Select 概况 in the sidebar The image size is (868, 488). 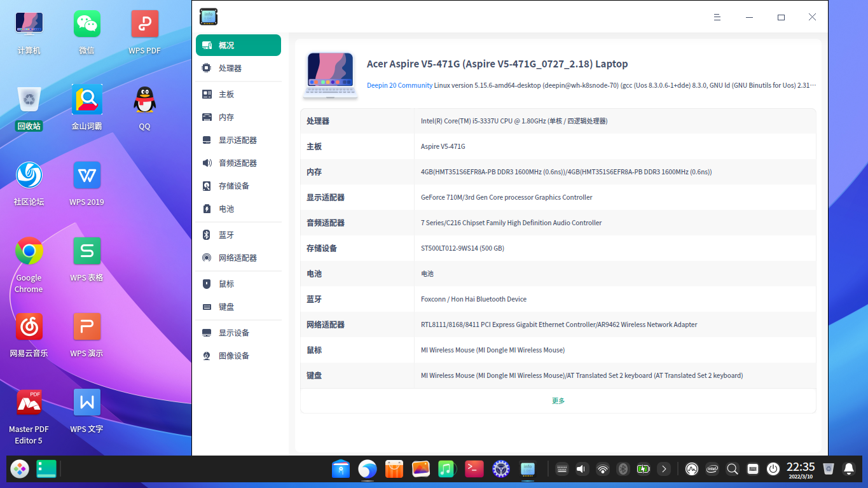(x=238, y=45)
